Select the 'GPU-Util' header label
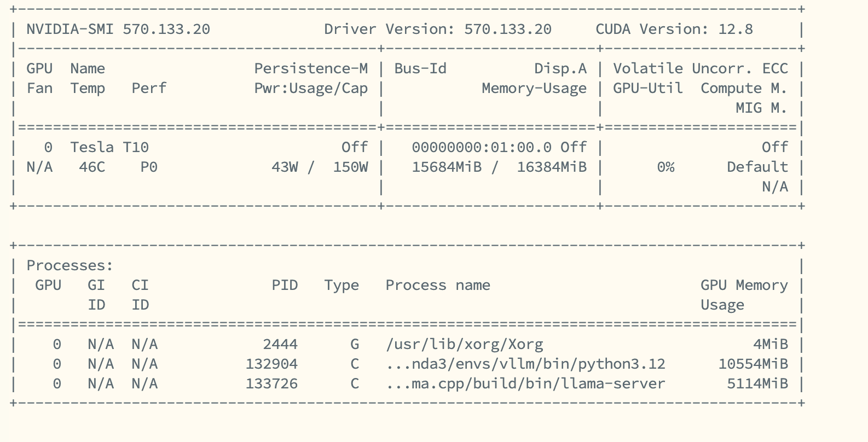The height and width of the screenshot is (442, 868). pyautogui.click(x=648, y=88)
